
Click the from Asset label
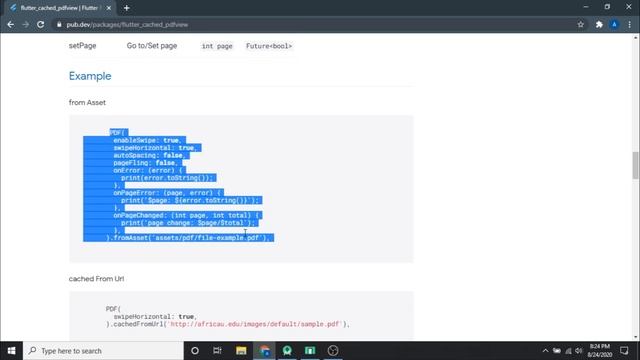coord(87,102)
